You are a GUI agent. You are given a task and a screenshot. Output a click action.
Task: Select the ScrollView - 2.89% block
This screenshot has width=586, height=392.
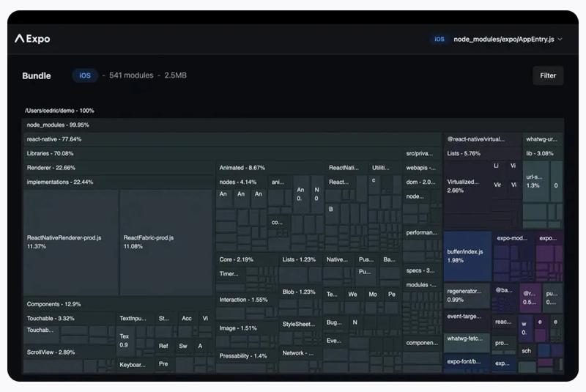pyautogui.click(x=70, y=352)
